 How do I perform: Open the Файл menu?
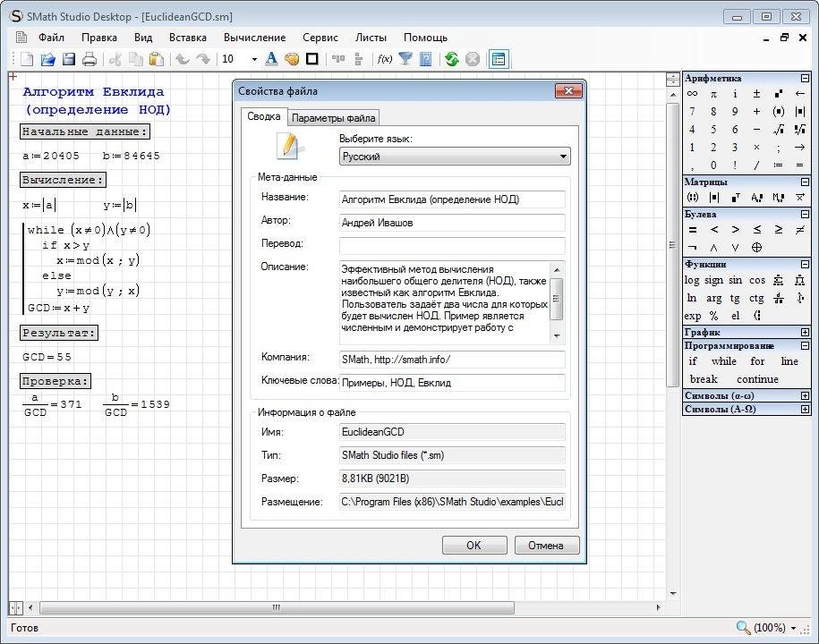coord(51,38)
